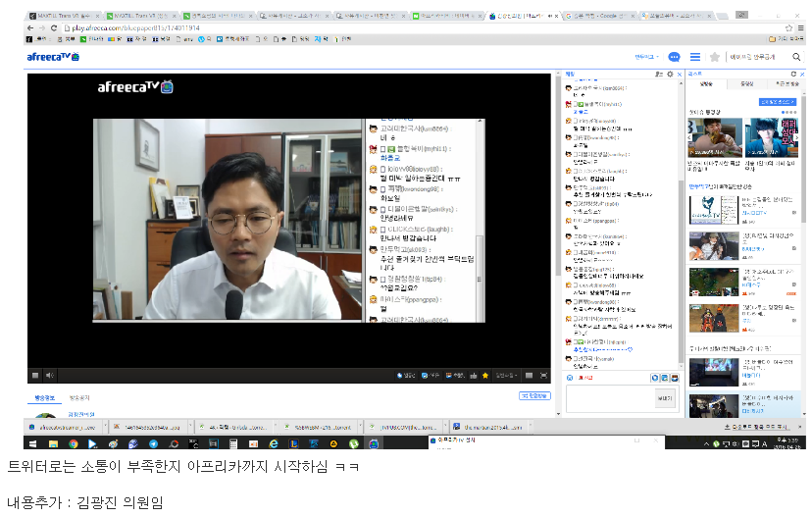Viewport: 812px width, 517px height.
Task: Click the star favorites icon in header
Action: (x=715, y=57)
